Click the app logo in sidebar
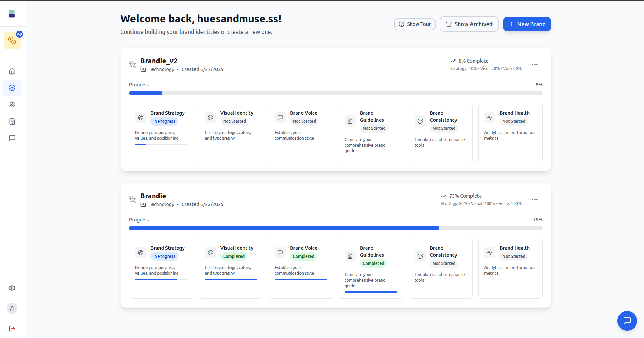Image resolution: width=644 pixels, height=338 pixels. point(12,14)
